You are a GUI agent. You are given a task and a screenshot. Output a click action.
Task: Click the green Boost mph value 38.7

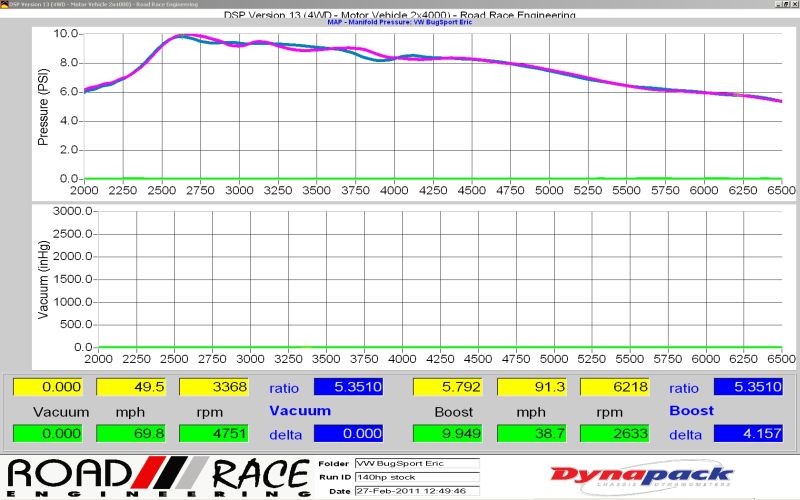[x=533, y=433]
